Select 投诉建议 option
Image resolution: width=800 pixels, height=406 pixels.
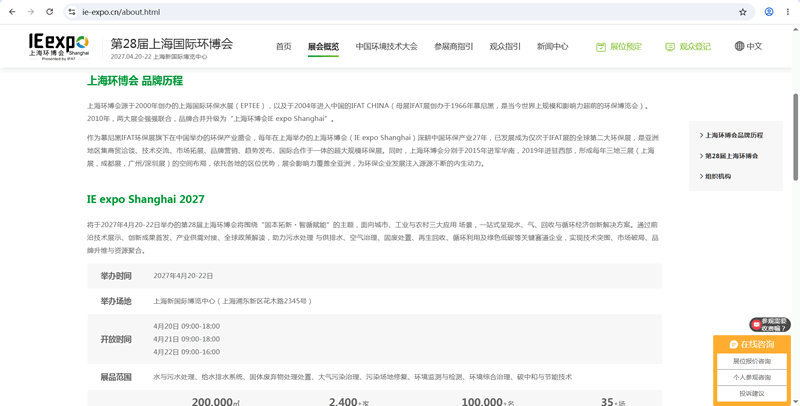click(752, 394)
